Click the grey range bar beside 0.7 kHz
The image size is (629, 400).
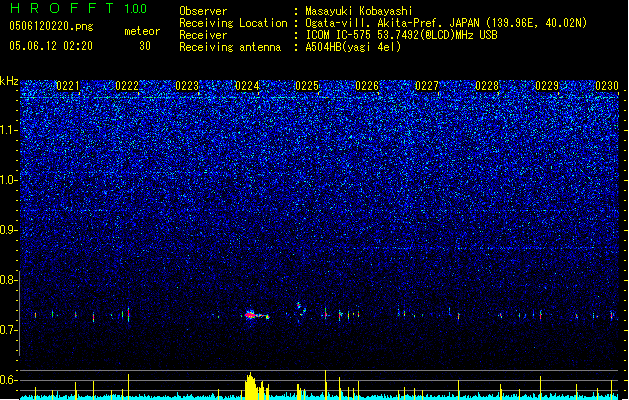pyautogui.click(x=20, y=313)
